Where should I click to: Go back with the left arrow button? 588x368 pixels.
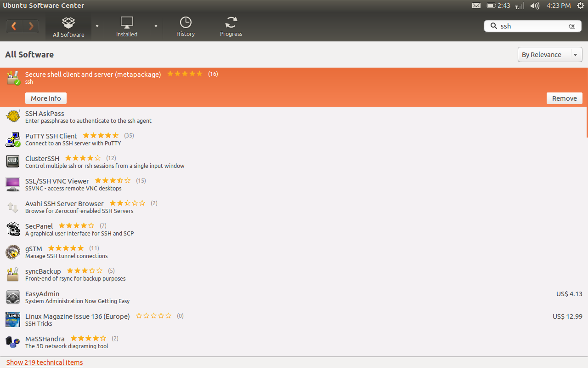[x=14, y=26]
